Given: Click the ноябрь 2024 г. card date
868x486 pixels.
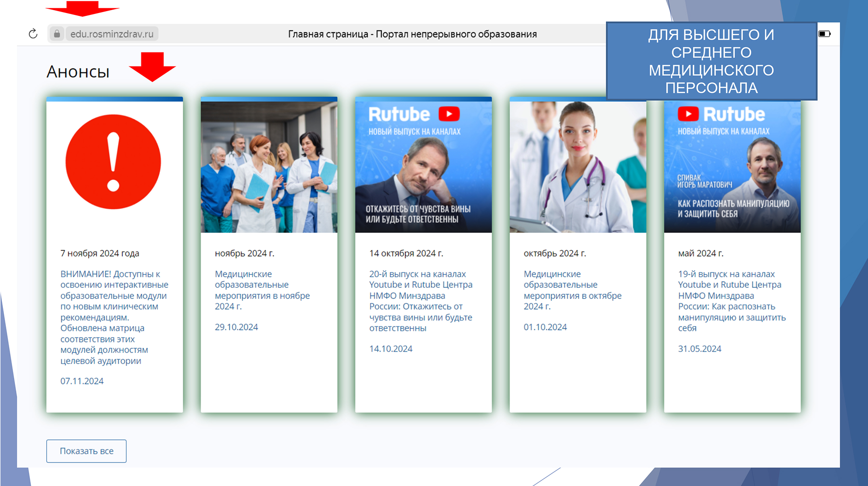Looking at the screenshot, I should pyautogui.click(x=245, y=253).
